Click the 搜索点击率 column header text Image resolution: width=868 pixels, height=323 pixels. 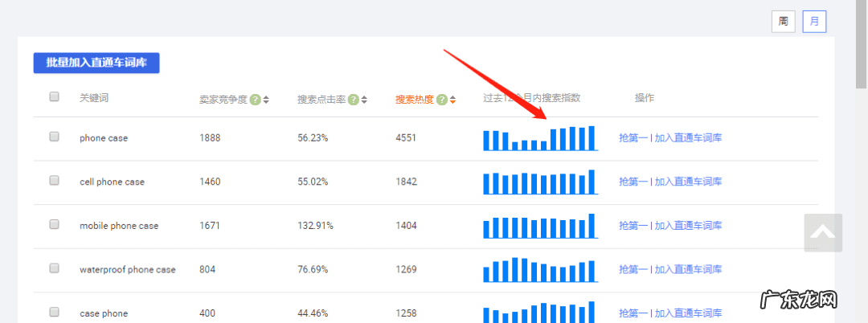tap(321, 100)
